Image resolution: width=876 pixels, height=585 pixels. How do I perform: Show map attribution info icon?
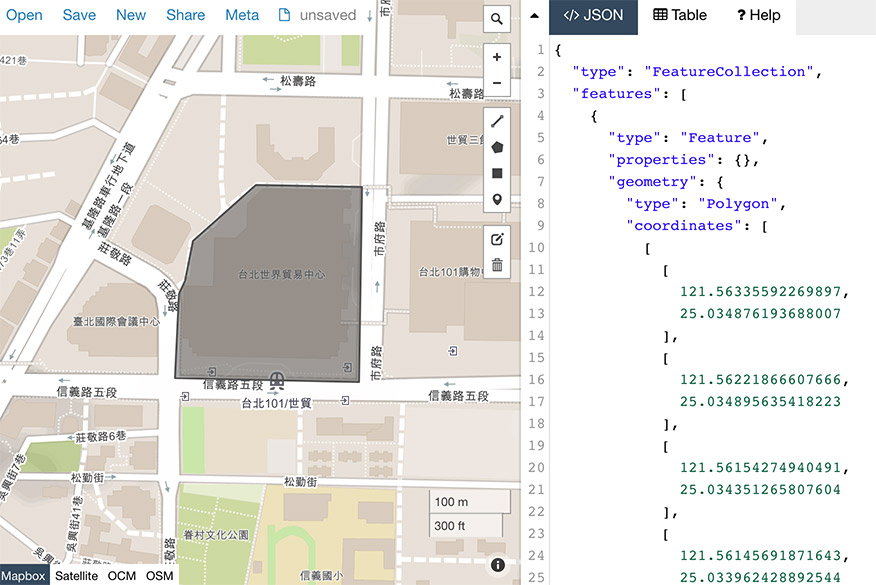pos(497,565)
